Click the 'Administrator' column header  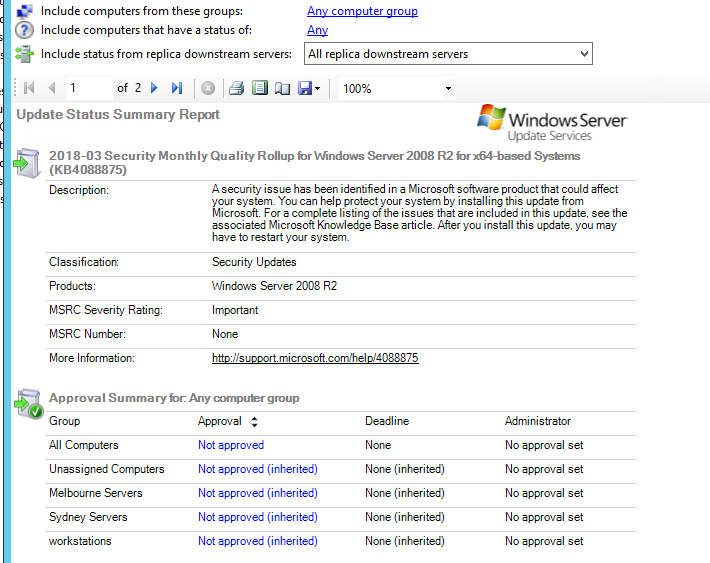coord(538,421)
